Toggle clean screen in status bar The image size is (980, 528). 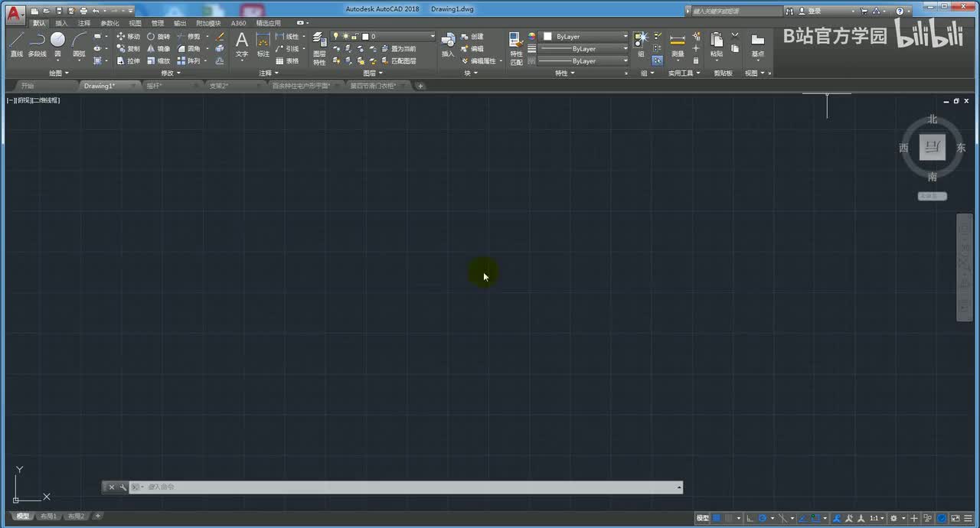pyautogui.click(x=955, y=518)
